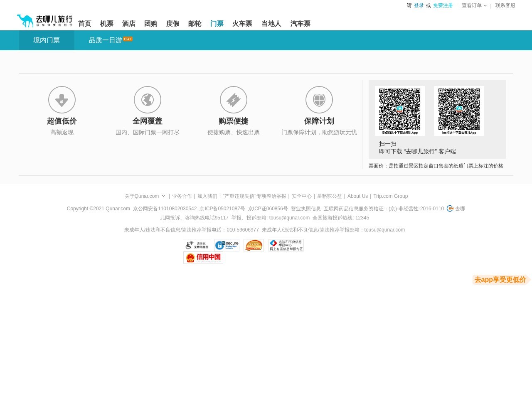Click the 24-hour hotline icon near 去哪儿投诉

(x=450, y=209)
